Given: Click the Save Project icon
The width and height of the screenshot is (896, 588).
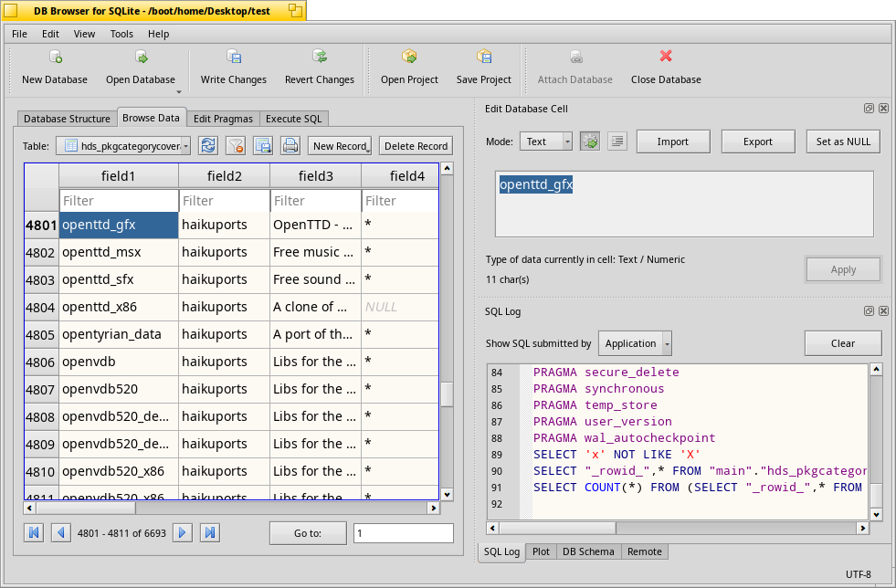Looking at the screenshot, I should coord(484,57).
